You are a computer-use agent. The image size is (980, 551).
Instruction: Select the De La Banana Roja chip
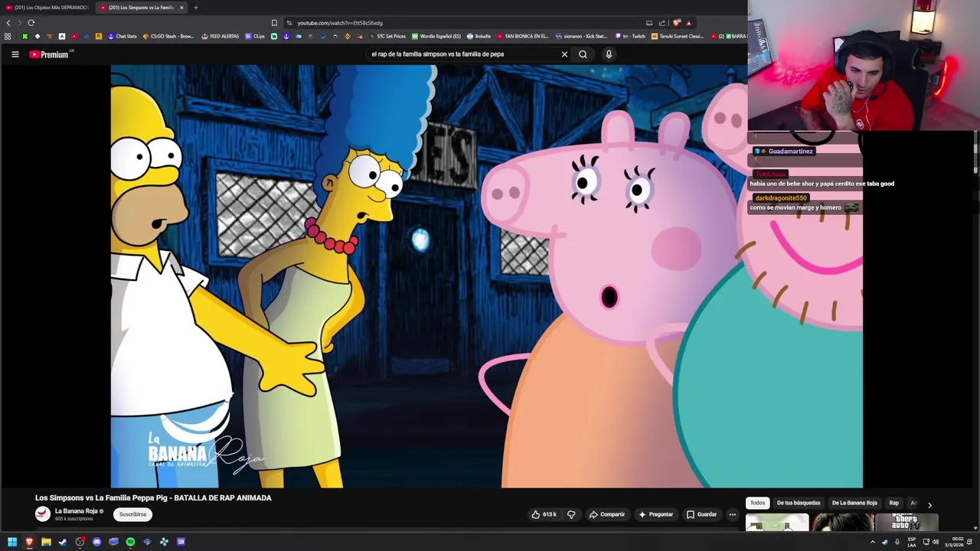click(854, 503)
